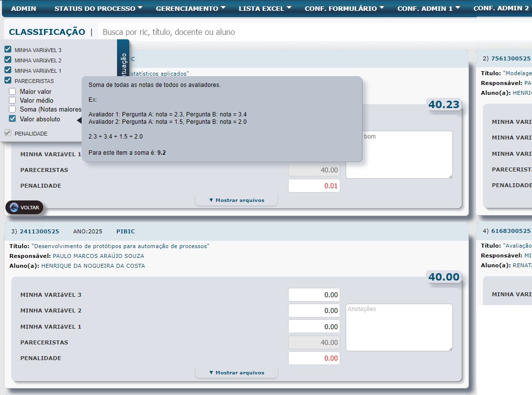
Task: Click the search field for ric or título
Action: (295, 32)
